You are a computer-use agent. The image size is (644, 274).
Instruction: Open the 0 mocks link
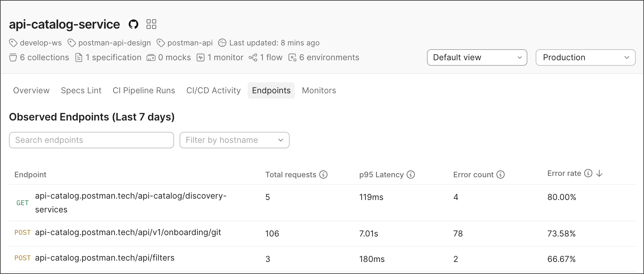[x=174, y=57]
